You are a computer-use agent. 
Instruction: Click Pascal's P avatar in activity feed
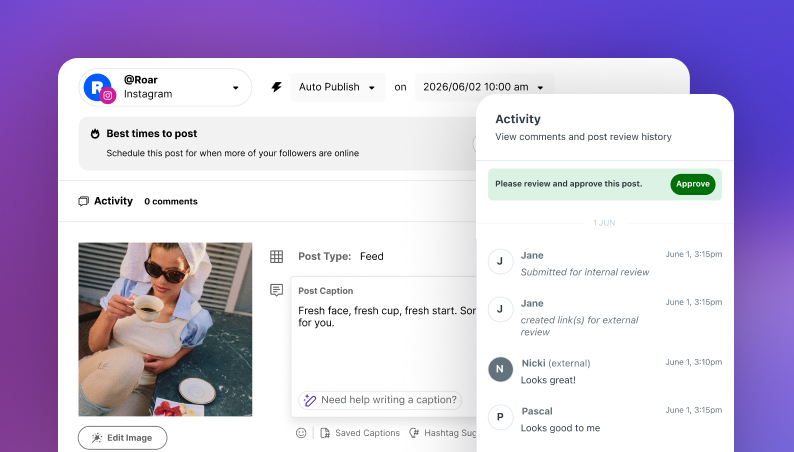tap(500, 417)
